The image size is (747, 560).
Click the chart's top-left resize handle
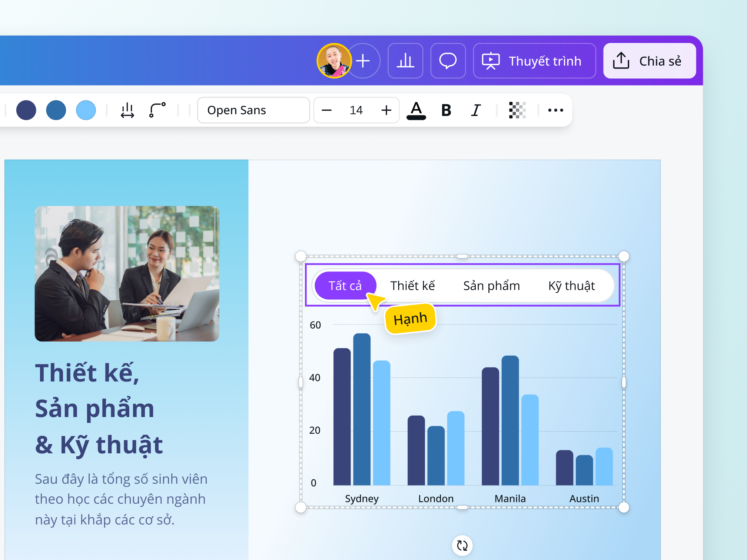(x=301, y=256)
